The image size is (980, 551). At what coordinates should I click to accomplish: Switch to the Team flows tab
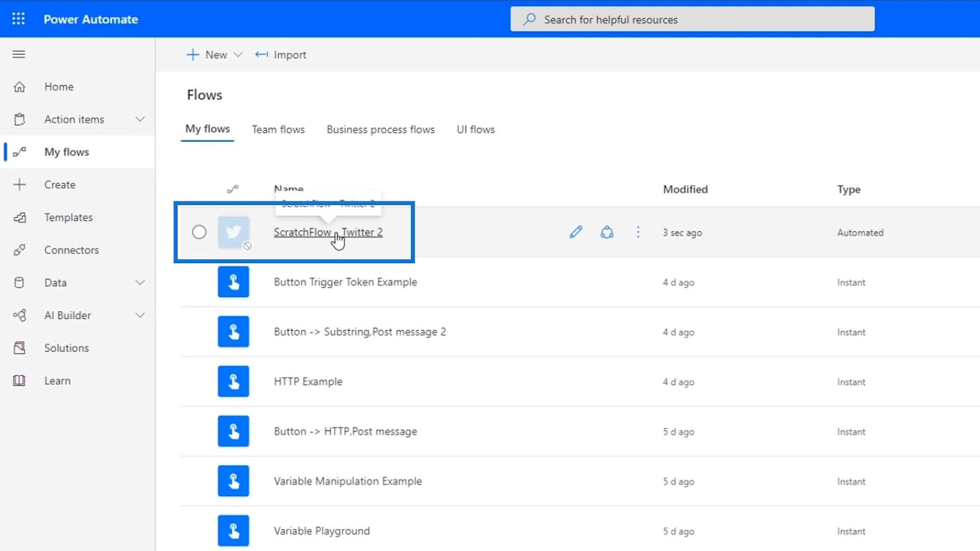coord(278,130)
